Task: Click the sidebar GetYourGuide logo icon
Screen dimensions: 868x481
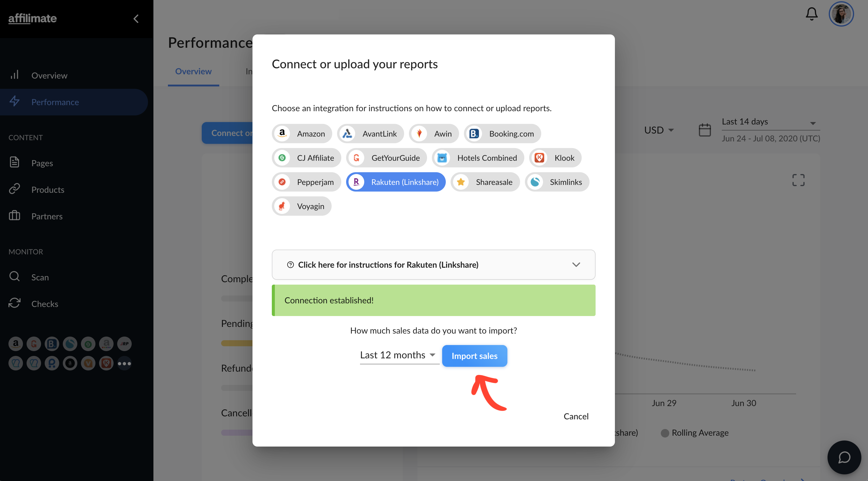Action: tap(34, 344)
